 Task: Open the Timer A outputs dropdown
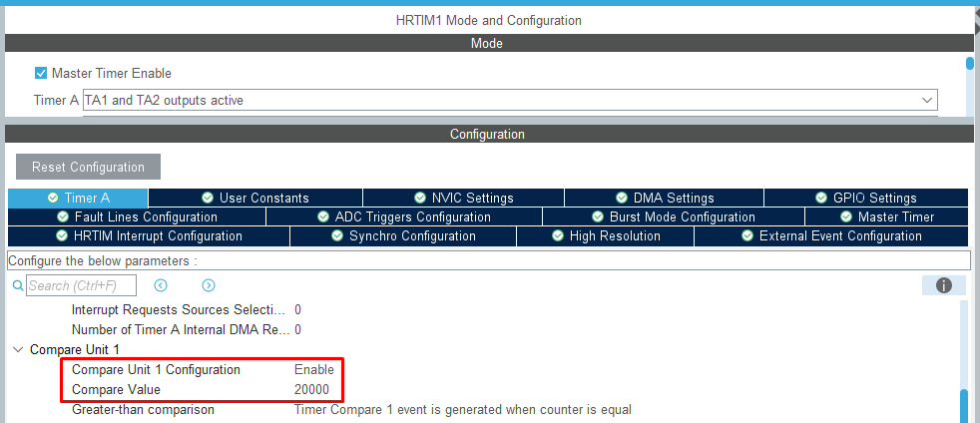[x=510, y=100]
